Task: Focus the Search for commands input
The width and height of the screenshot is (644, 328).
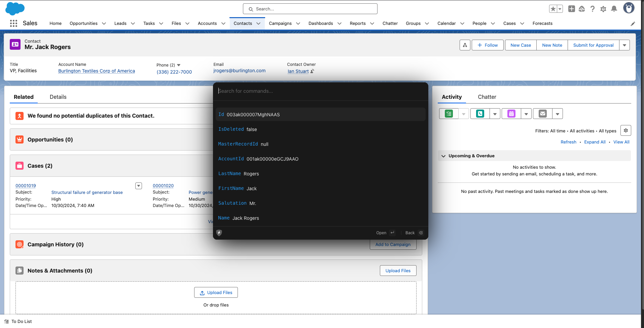Action: coord(320,91)
